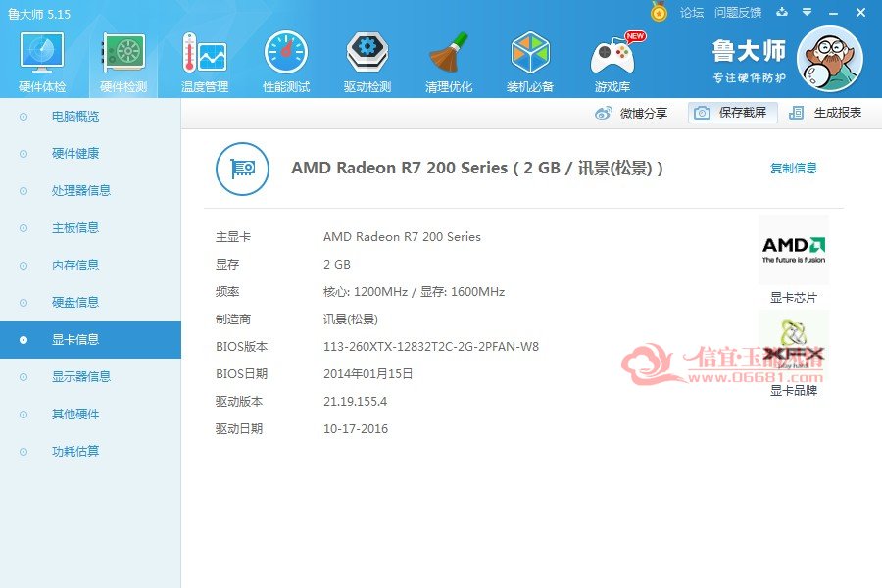
Task: Click frequency value 核心: 1200MHz / 显存: 1600MHz
Action: pos(414,292)
